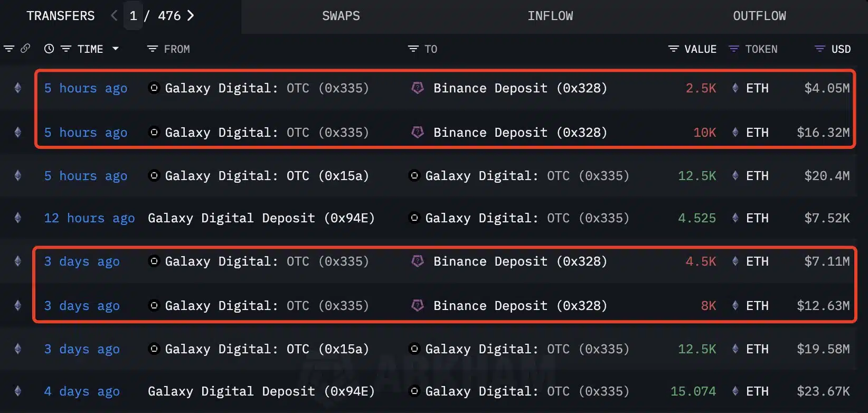Go to next transfers page
The width and height of the screenshot is (868, 413).
(x=191, y=16)
